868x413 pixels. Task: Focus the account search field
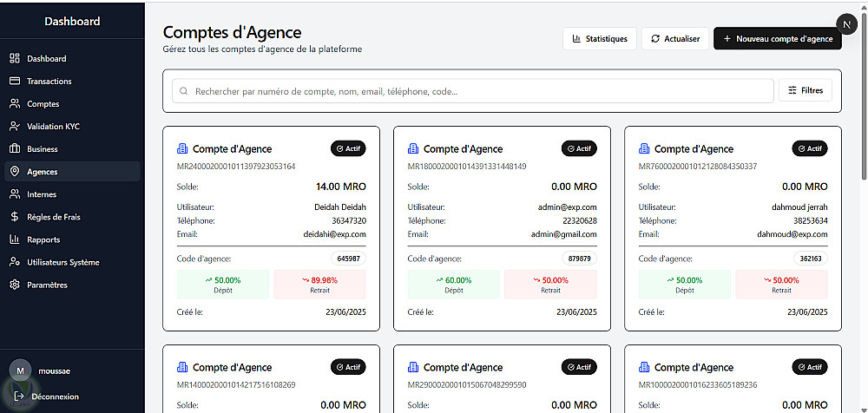pos(473,91)
